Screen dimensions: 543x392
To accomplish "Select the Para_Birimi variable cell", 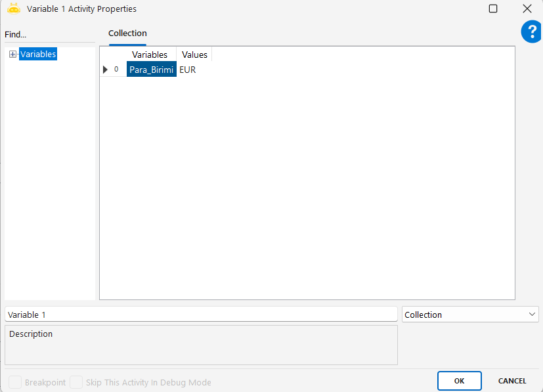I will click(152, 70).
